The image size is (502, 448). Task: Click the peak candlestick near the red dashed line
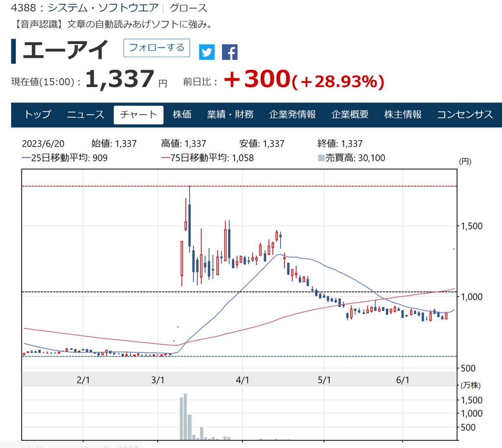click(190, 219)
